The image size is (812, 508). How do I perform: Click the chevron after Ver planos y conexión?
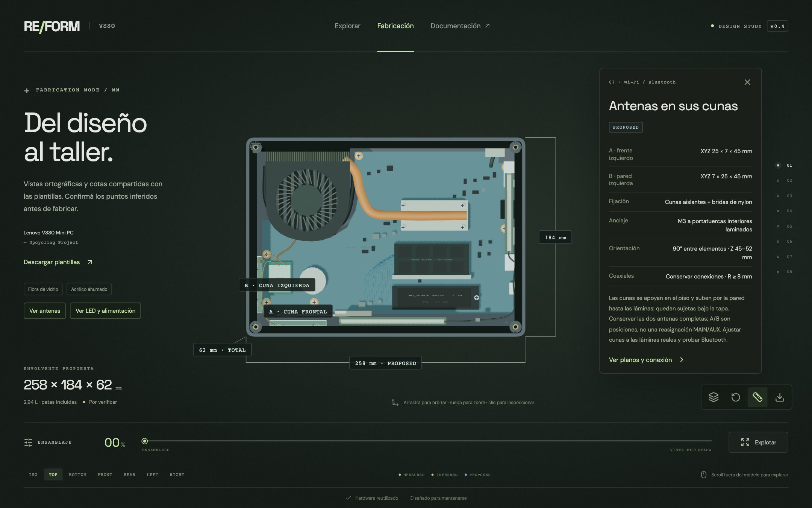682,360
